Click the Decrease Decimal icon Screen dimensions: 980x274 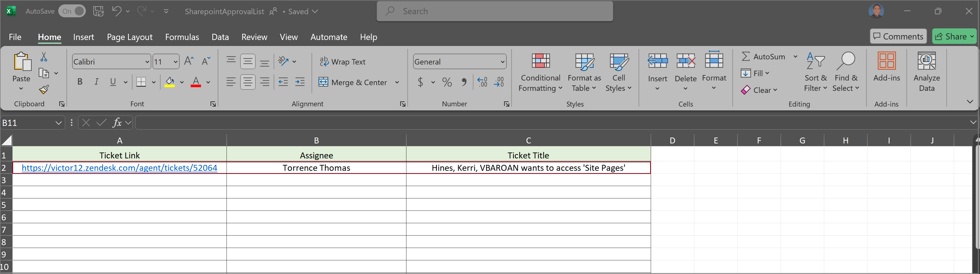(x=499, y=82)
